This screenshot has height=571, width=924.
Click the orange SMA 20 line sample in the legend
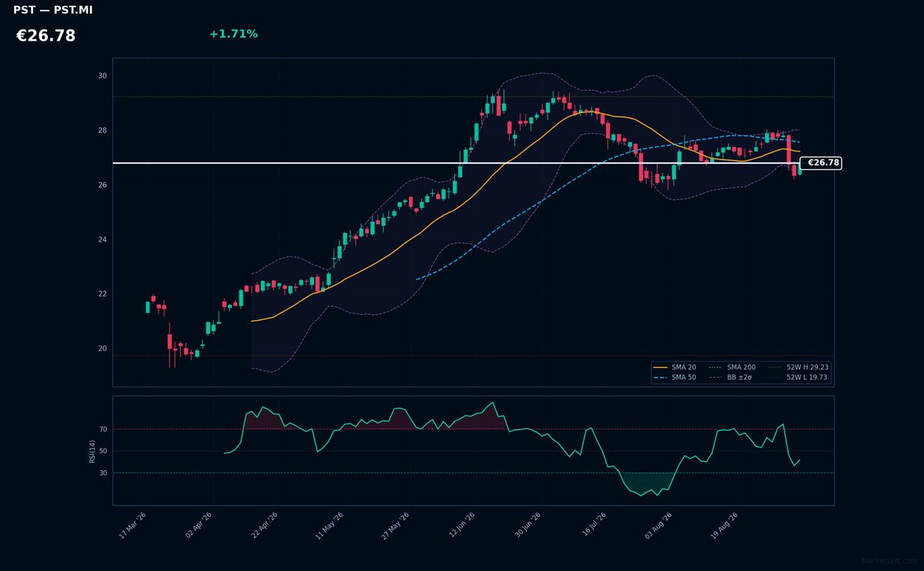click(x=661, y=368)
